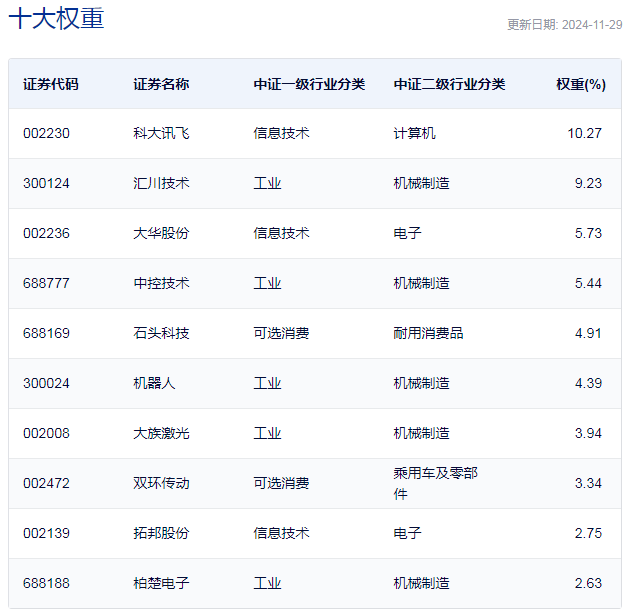Click the 中证二级行业分类 column header
Screen dimensions: 628x613
(x=449, y=84)
